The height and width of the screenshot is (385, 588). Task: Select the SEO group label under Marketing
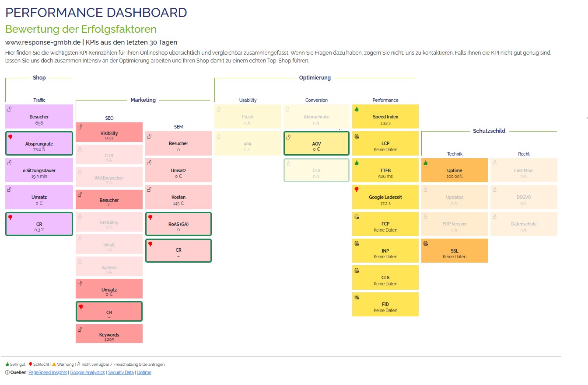tap(109, 118)
